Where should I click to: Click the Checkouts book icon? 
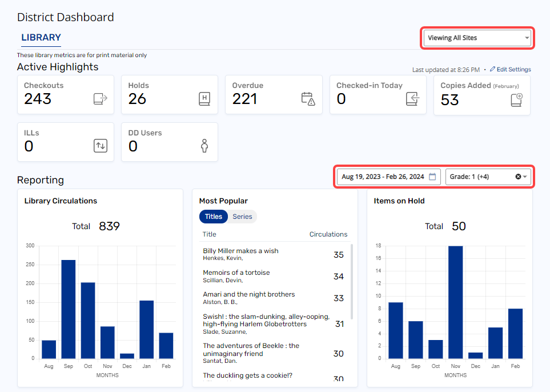click(x=101, y=98)
